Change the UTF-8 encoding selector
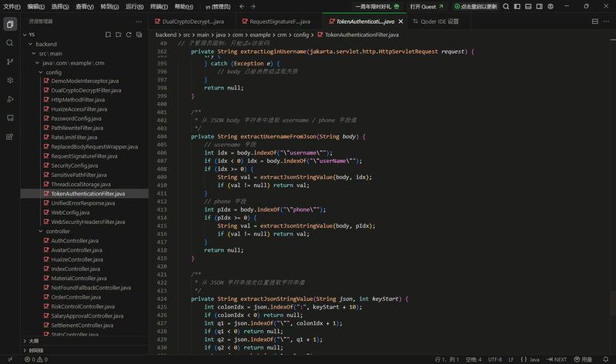 click(495, 359)
